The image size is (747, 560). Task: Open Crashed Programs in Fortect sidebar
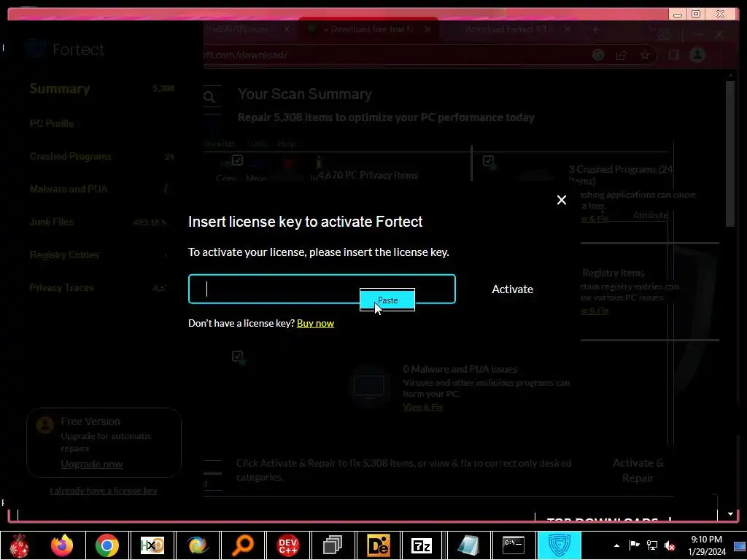71,156
